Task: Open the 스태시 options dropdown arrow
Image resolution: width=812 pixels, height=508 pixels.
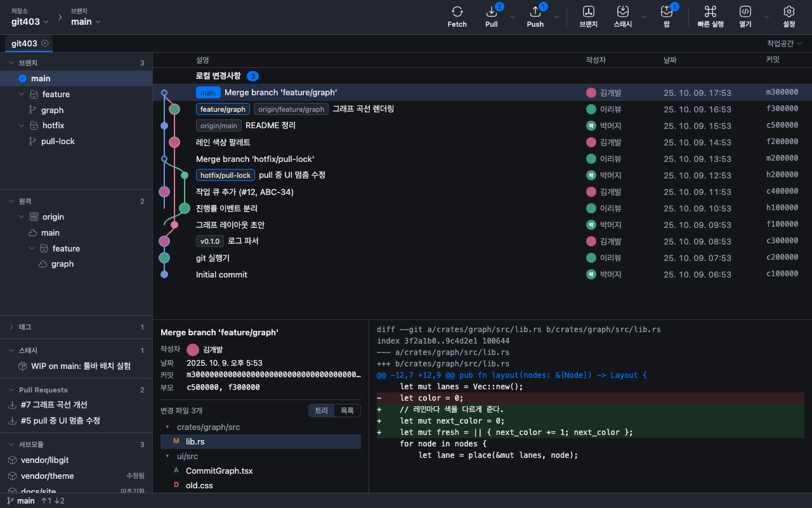Action: point(644,17)
